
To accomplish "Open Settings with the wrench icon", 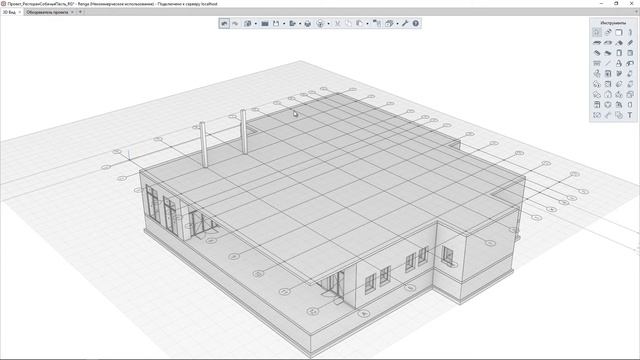I will pyautogui.click(x=404, y=24).
